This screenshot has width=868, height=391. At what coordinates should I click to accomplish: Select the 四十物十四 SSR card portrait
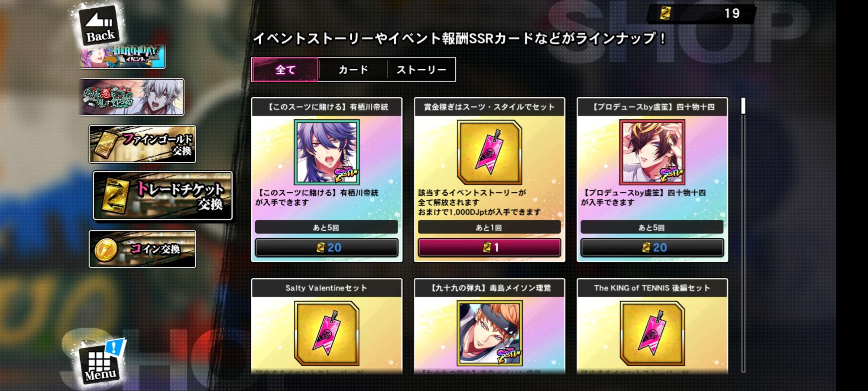(x=652, y=152)
